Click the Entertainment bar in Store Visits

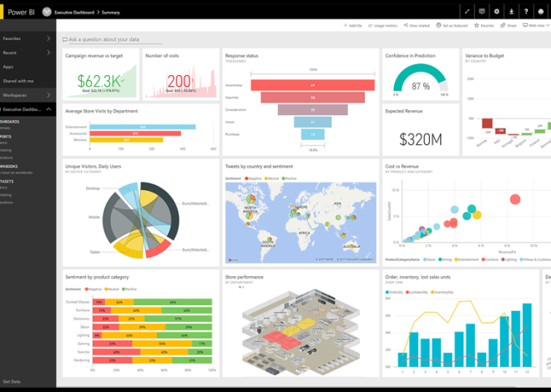coord(143,127)
